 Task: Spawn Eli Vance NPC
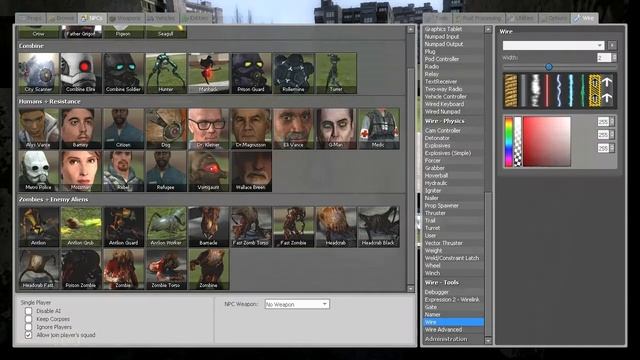[293, 129]
